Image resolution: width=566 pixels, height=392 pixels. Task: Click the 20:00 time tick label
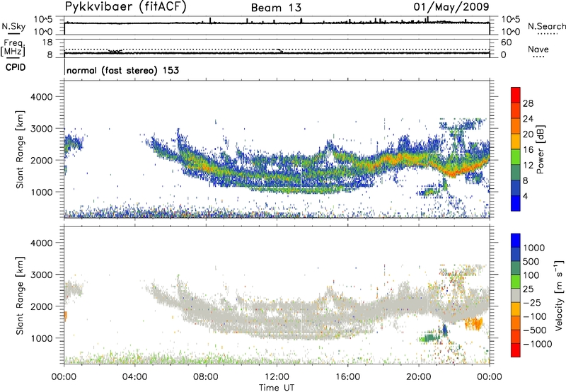[x=419, y=377]
